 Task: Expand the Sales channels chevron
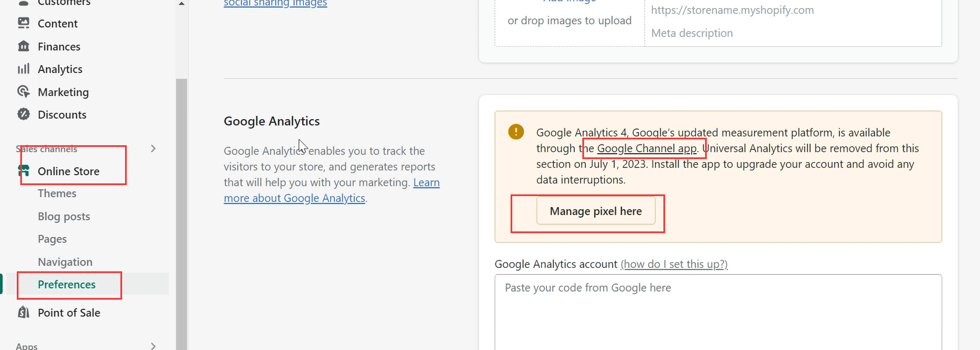(153, 149)
